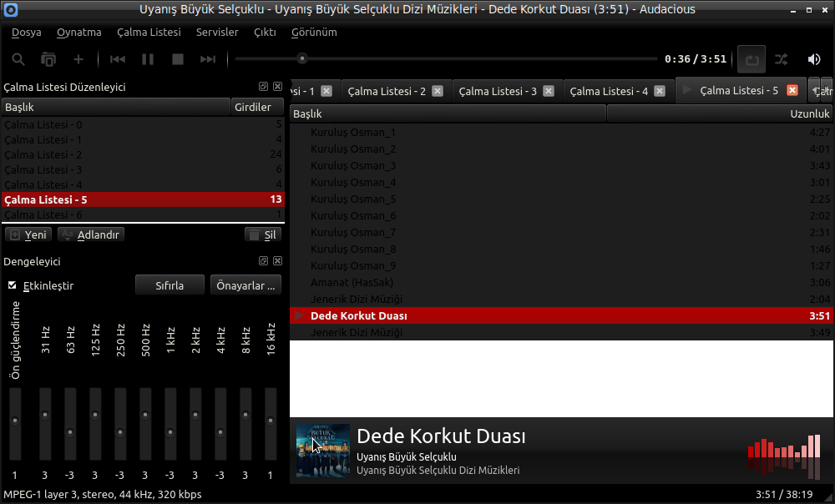The image size is (835, 504).
Task: Select Jenerik Dizi Müziği track lasting 3:49
Action: click(x=561, y=333)
